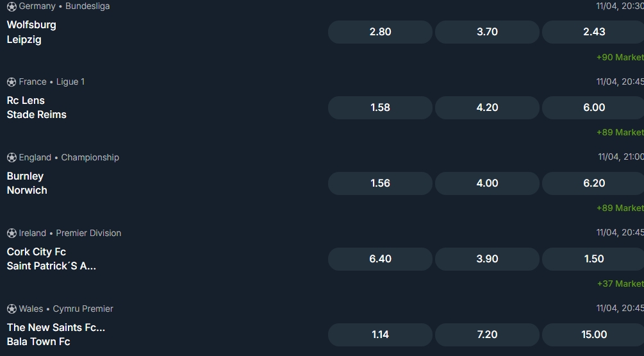Screen dimensions: 644x356
Task: Click soccer ball icon beside Germany Bundesliga
Action: point(12,6)
